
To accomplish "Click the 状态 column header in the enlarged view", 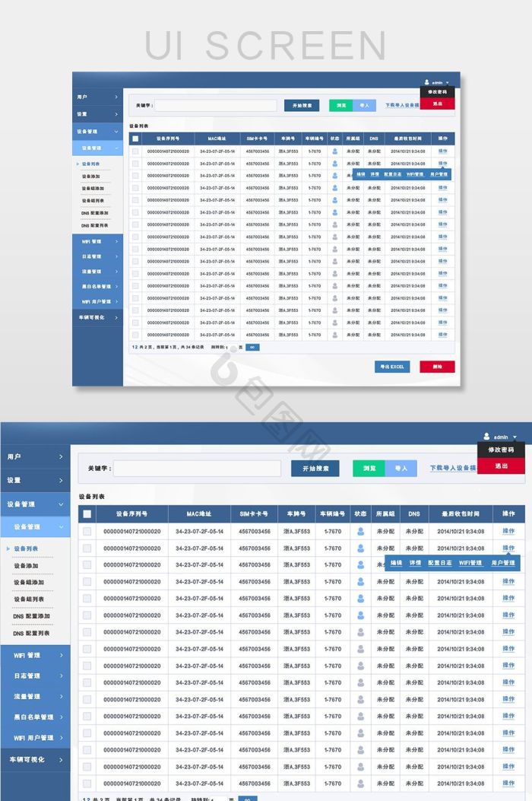I will pos(360,514).
